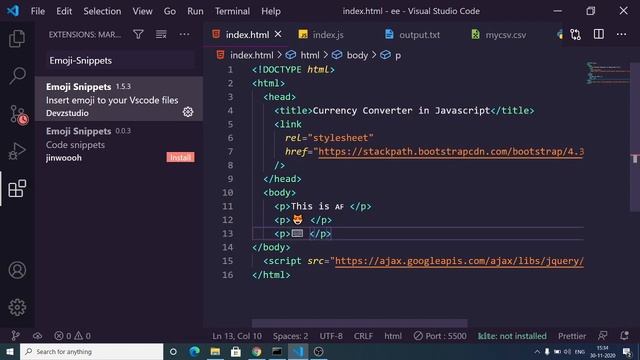The height and width of the screenshot is (360, 640).
Task: Select Emoji Snippets 1.5.3 extension entry
Action: [x=119, y=99]
